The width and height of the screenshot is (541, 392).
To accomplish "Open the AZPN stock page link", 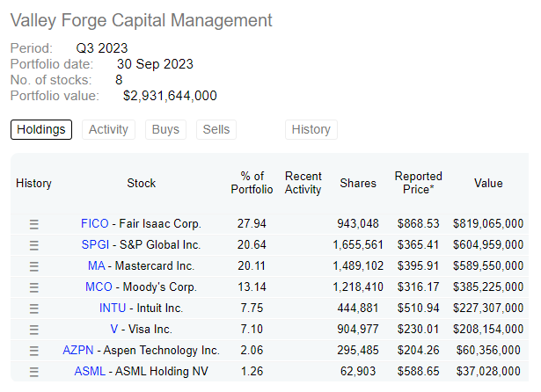I will [77, 351].
